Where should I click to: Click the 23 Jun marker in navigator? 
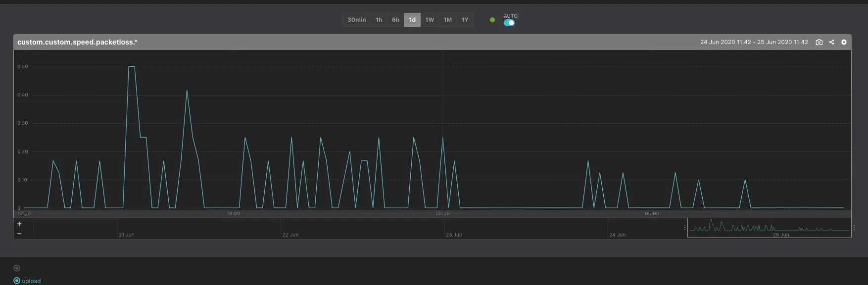[x=454, y=235]
